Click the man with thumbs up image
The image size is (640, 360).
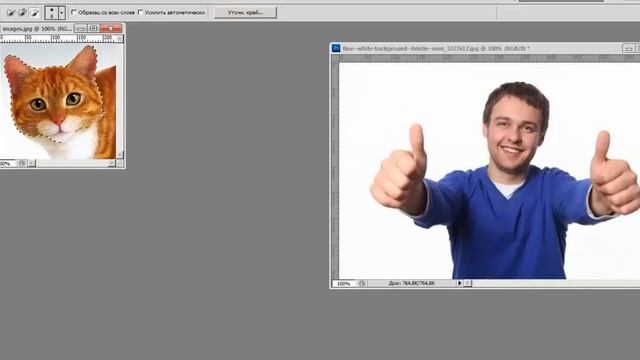click(x=506, y=180)
